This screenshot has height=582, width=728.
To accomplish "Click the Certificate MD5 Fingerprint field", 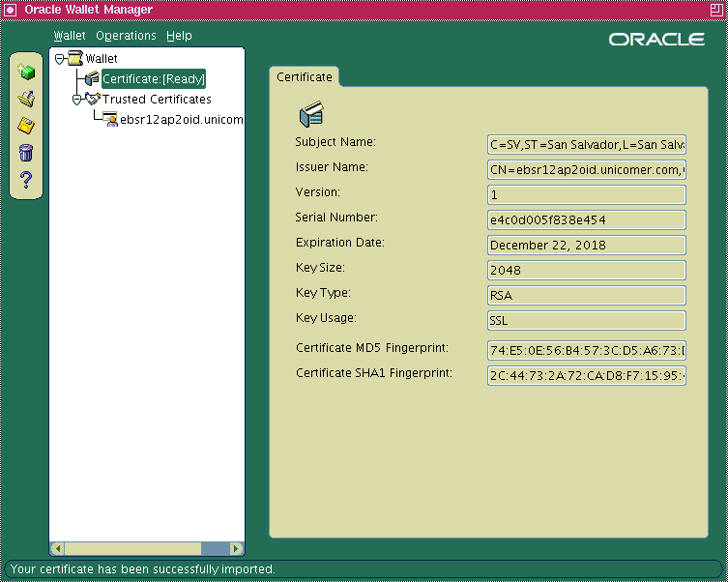I will coord(587,350).
